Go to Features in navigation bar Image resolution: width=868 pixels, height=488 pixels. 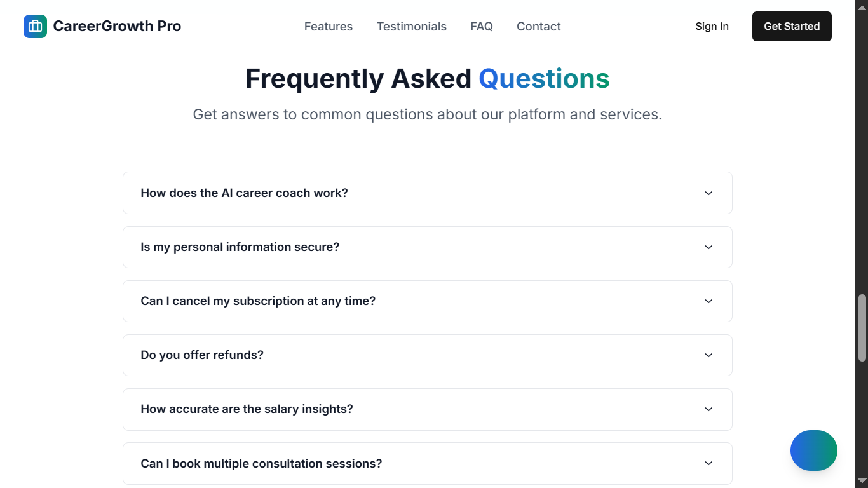click(329, 27)
